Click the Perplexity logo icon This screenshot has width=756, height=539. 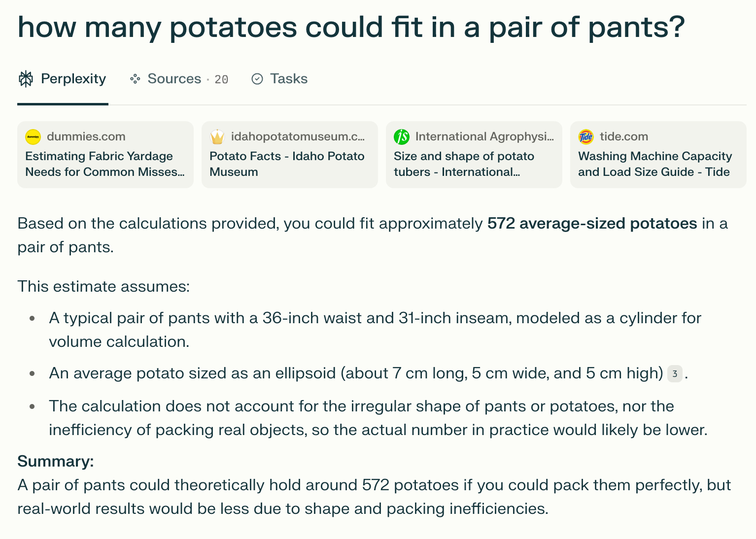(26, 79)
